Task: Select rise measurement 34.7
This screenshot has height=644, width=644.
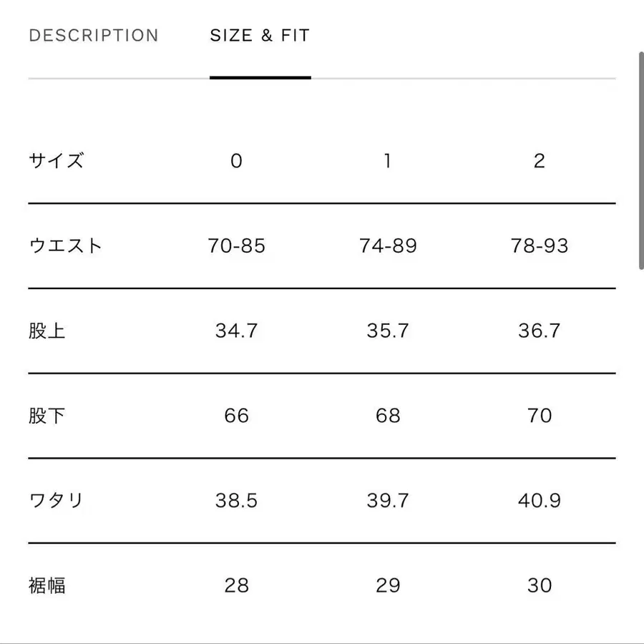Action: [237, 331]
